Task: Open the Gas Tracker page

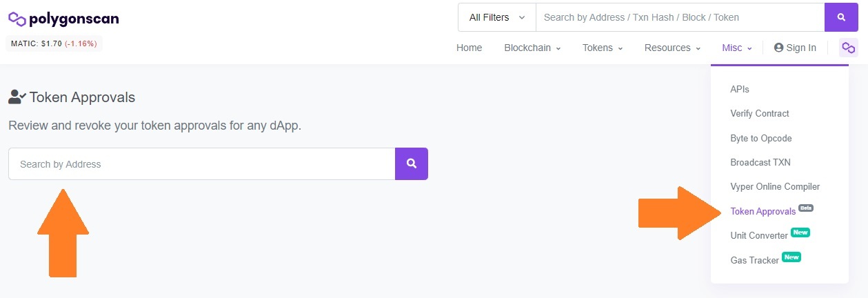Action: [754, 260]
